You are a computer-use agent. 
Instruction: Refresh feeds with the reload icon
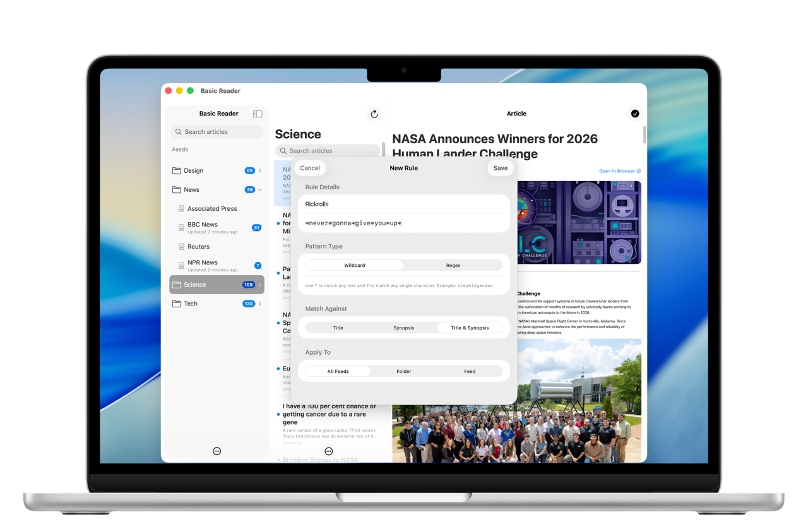click(374, 114)
